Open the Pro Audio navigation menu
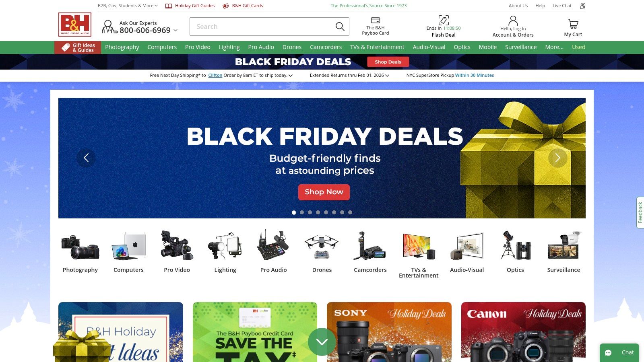The image size is (644, 362). 261,47
